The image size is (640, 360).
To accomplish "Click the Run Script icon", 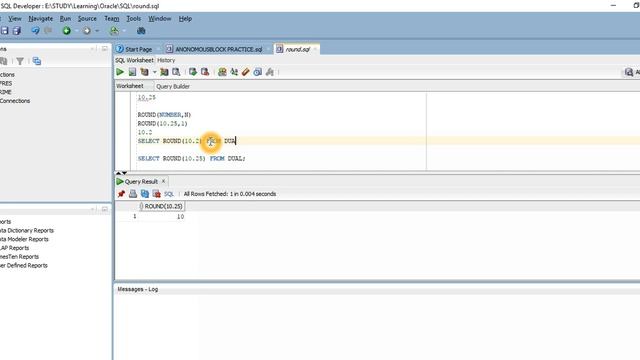I will pyautogui.click(x=132, y=72).
